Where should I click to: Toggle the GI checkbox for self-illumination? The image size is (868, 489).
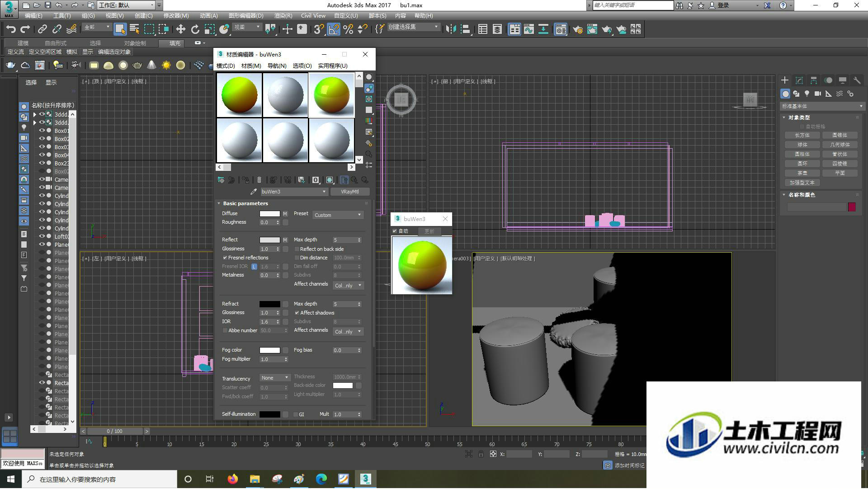[x=296, y=414]
